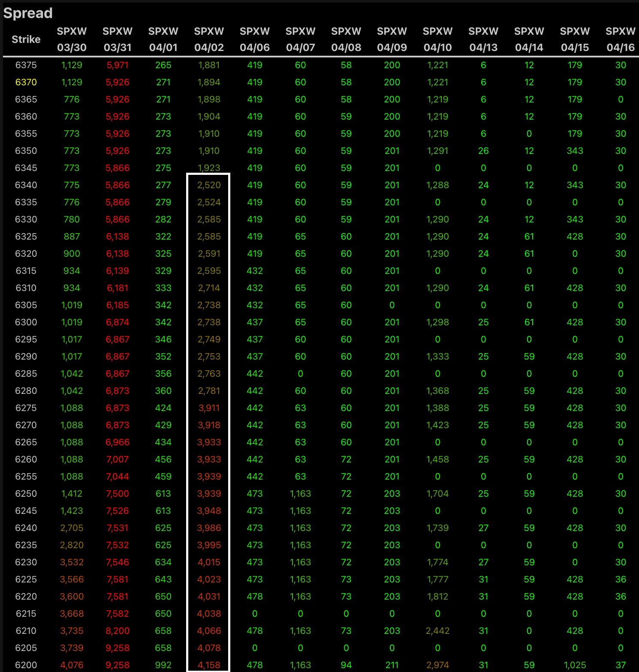Select the SPXW 03/30 column header

[x=72, y=39]
